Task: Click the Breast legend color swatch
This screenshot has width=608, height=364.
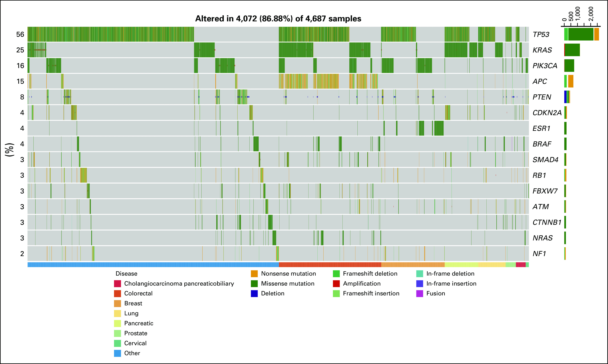Action: (117, 303)
